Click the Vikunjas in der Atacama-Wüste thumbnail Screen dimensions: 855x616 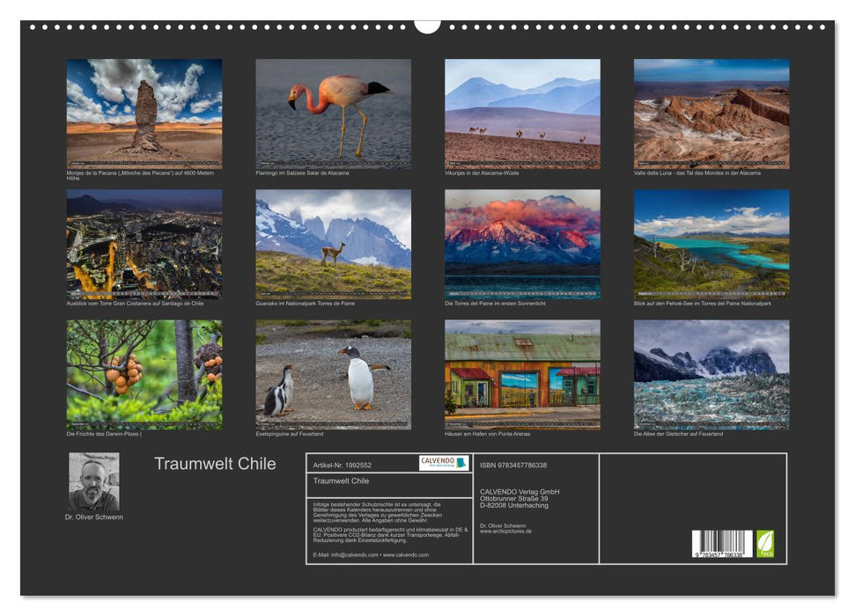tap(522, 113)
